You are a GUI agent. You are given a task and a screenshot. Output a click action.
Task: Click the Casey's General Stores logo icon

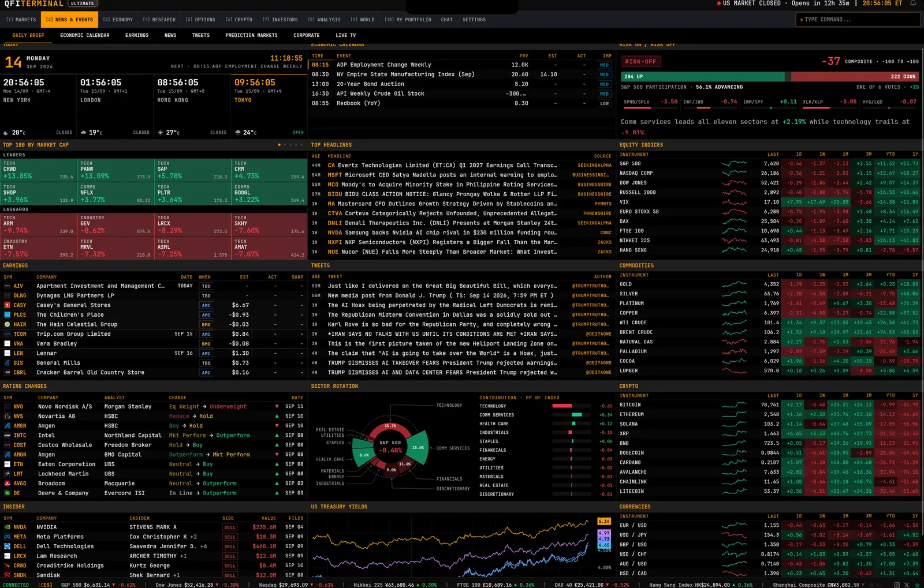pyautogui.click(x=7, y=305)
